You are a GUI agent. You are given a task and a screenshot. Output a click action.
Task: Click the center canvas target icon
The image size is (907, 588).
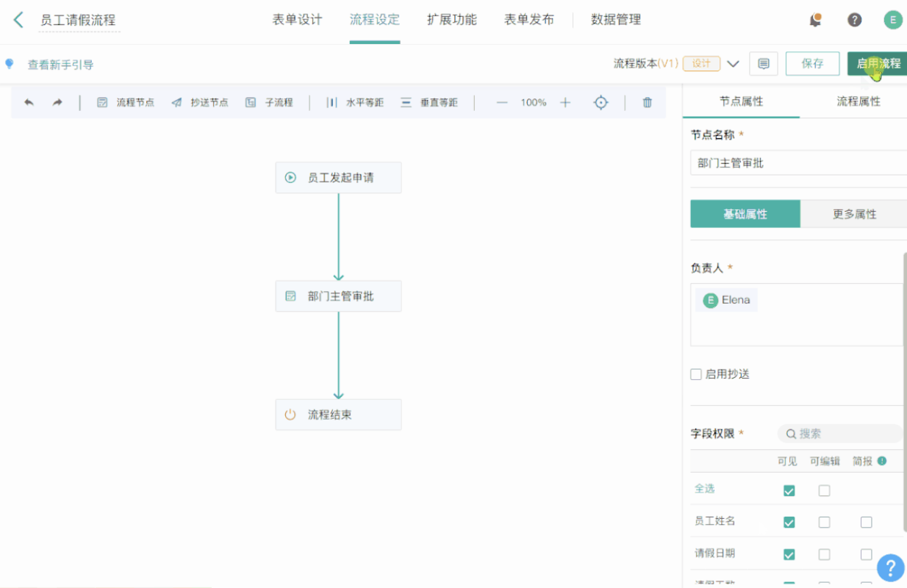601,103
